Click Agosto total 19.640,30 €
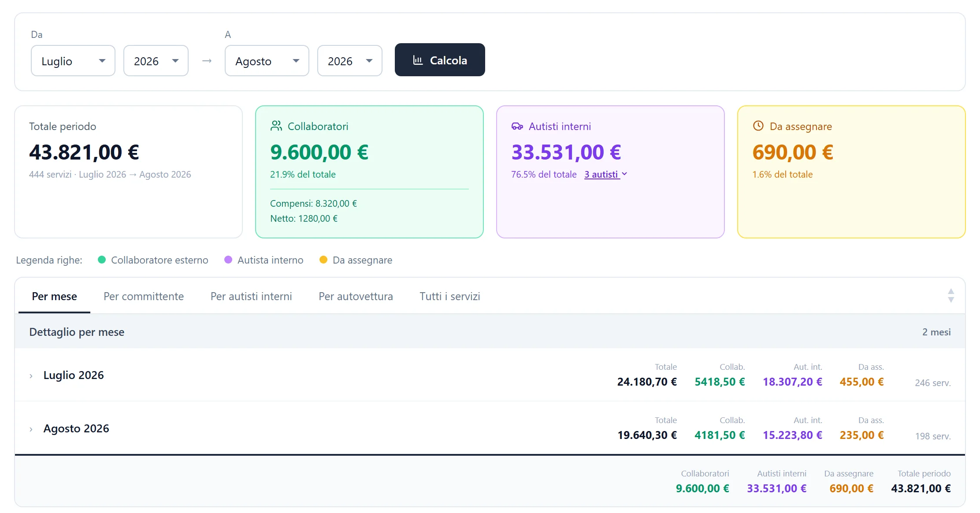Image resolution: width=980 pixels, height=513 pixels. 647,435
